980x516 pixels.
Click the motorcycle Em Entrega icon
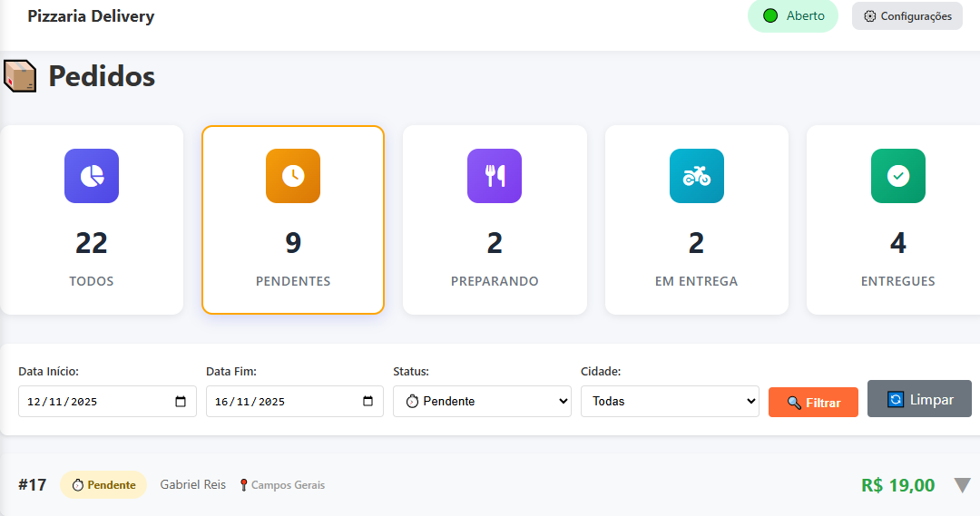coord(696,176)
